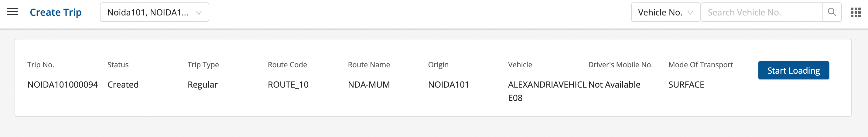Click the NOIDA101 origin value
868x137 pixels.
(448, 85)
